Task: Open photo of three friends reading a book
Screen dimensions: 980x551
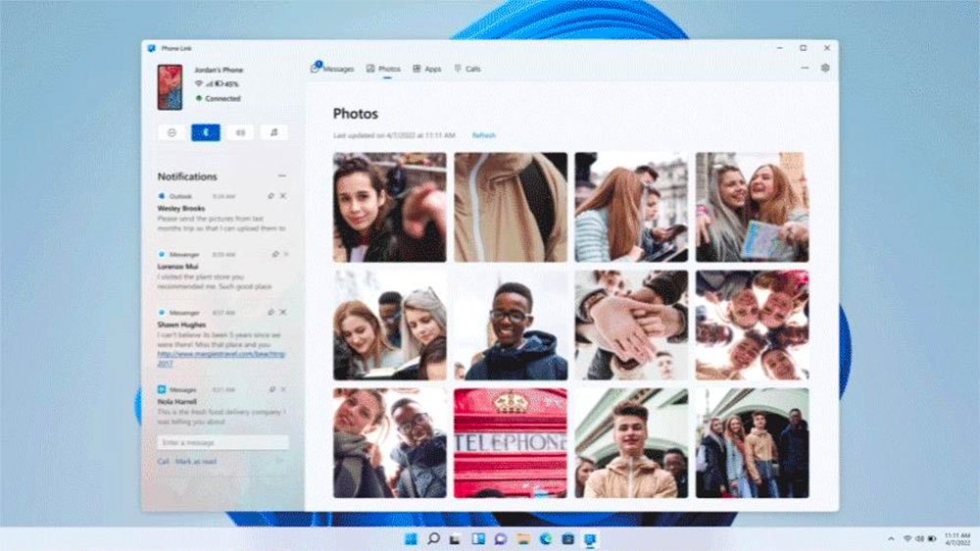Action: click(x=389, y=326)
